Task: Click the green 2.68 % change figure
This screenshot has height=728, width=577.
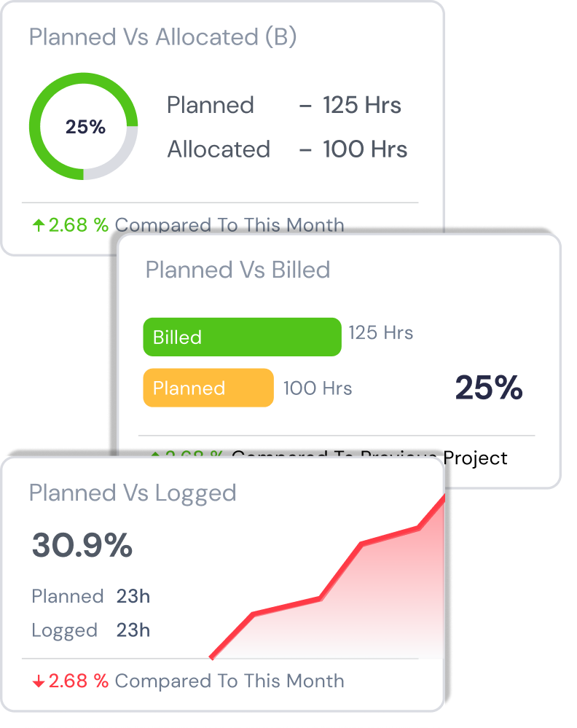Action: [x=79, y=225]
